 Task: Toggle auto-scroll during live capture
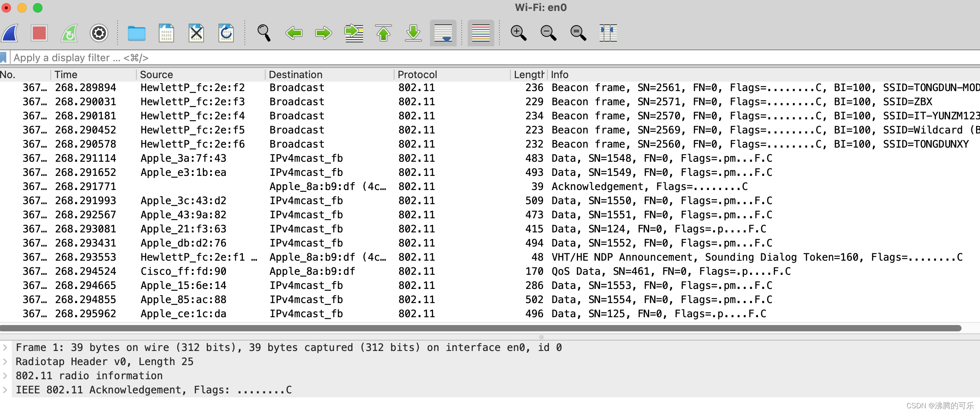click(442, 33)
